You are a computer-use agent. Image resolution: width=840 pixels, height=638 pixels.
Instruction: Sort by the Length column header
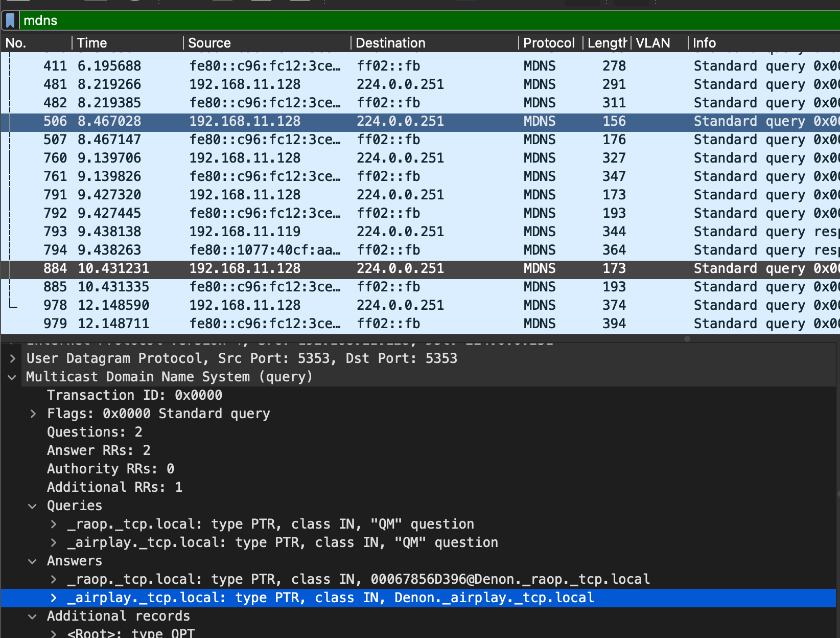(607, 43)
